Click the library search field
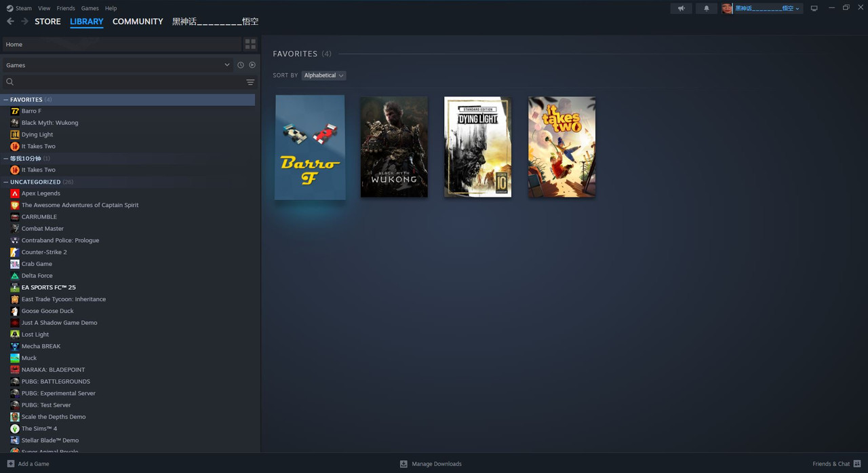Image resolution: width=868 pixels, height=473 pixels. [124, 82]
